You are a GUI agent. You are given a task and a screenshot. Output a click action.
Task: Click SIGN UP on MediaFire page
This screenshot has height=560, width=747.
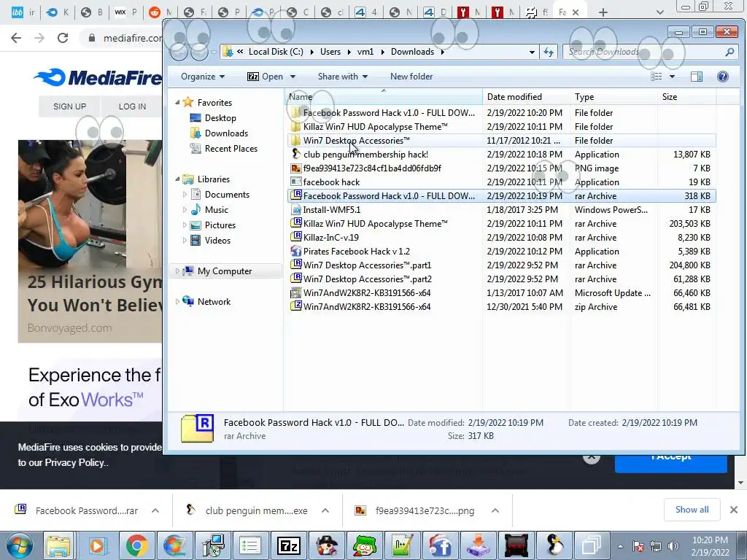(69, 106)
